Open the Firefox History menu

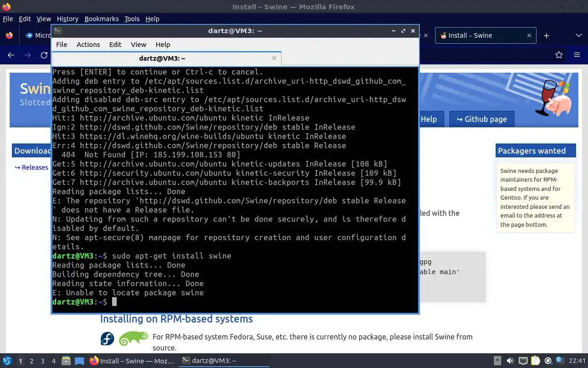point(68,19)
